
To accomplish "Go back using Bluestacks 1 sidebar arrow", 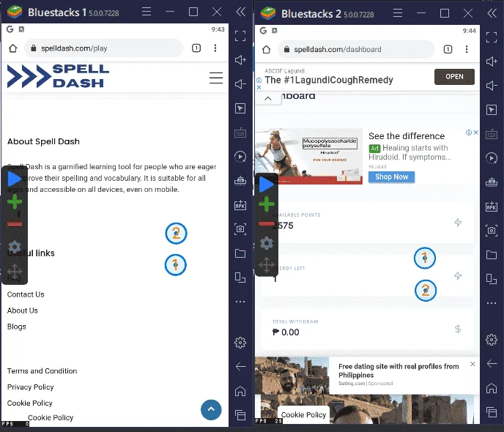I will [x=240, y=367].
